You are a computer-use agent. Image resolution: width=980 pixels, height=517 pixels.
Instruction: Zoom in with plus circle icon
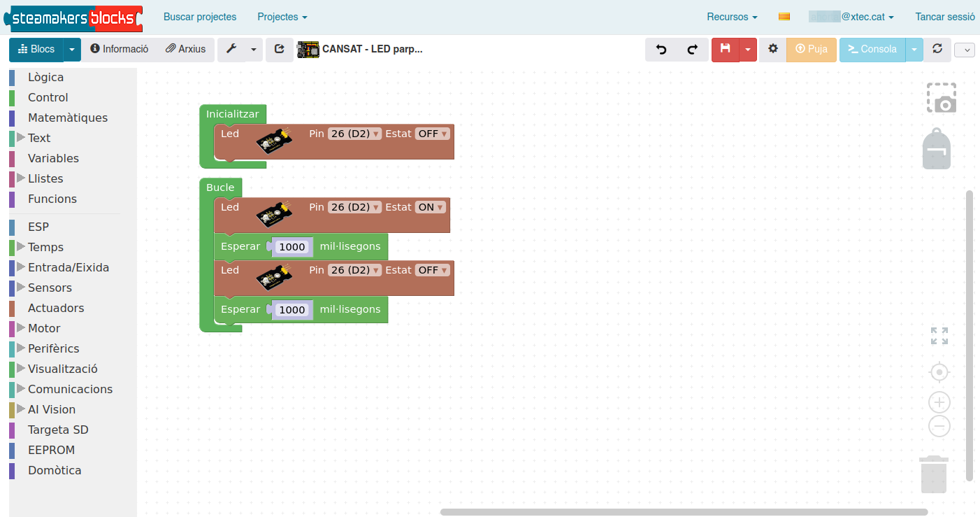(x=939, y=402)
